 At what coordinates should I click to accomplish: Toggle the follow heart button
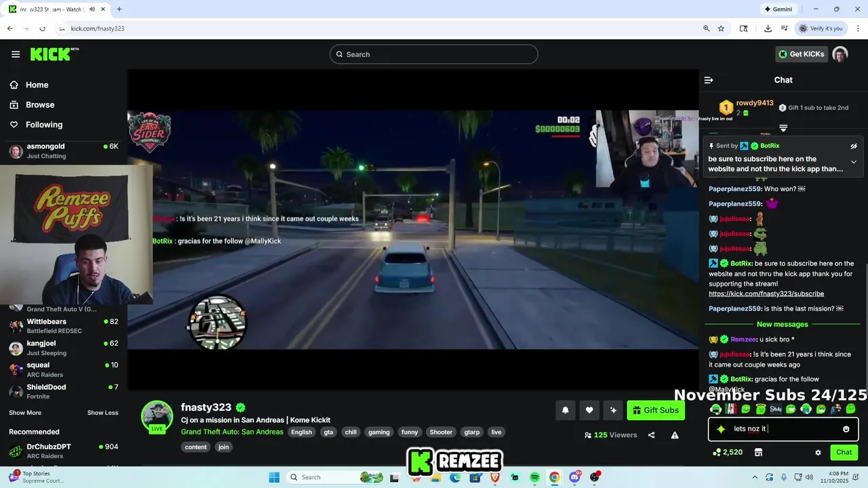click(589, 410)
